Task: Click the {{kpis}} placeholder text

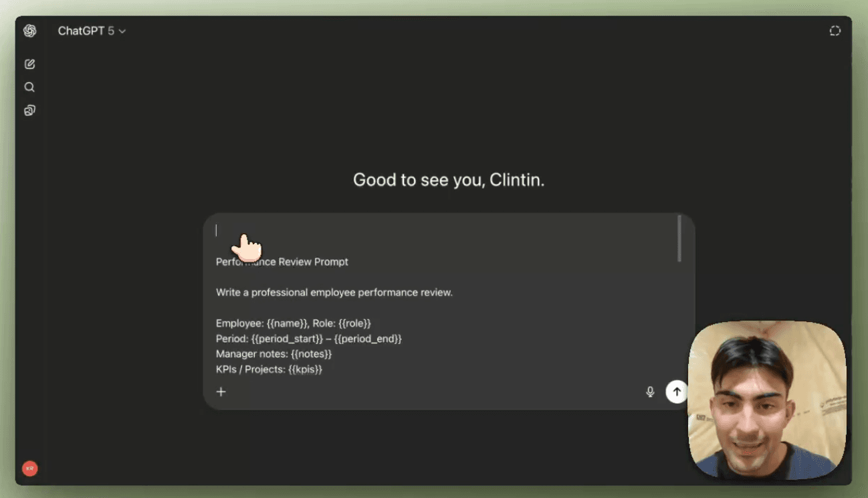Action: 305,369
